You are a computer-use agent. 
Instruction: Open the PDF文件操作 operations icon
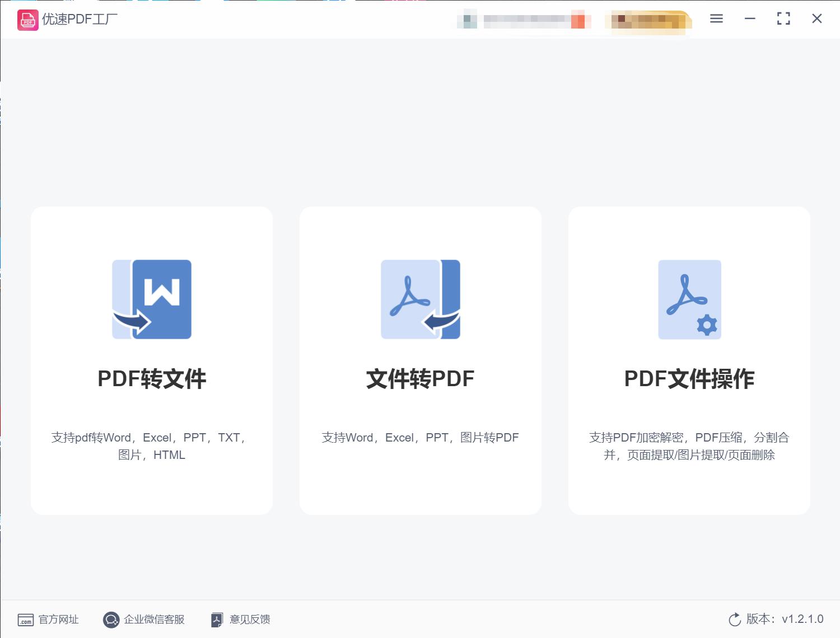[689, 299]
